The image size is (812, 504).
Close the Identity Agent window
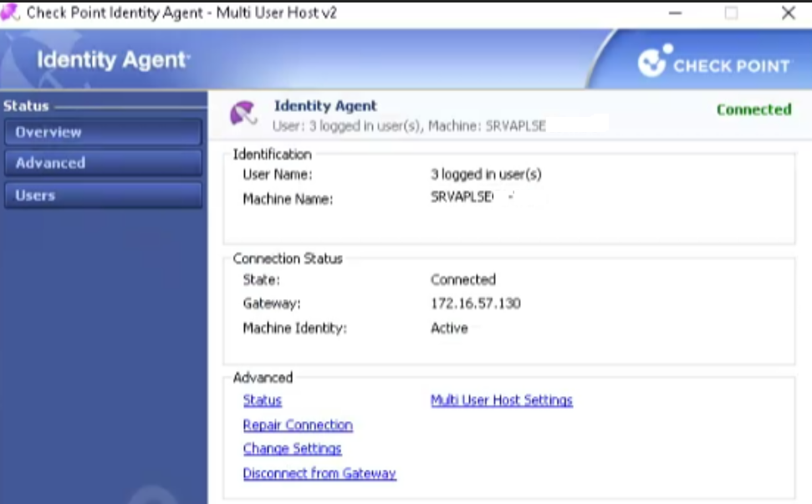pos(788,13)
